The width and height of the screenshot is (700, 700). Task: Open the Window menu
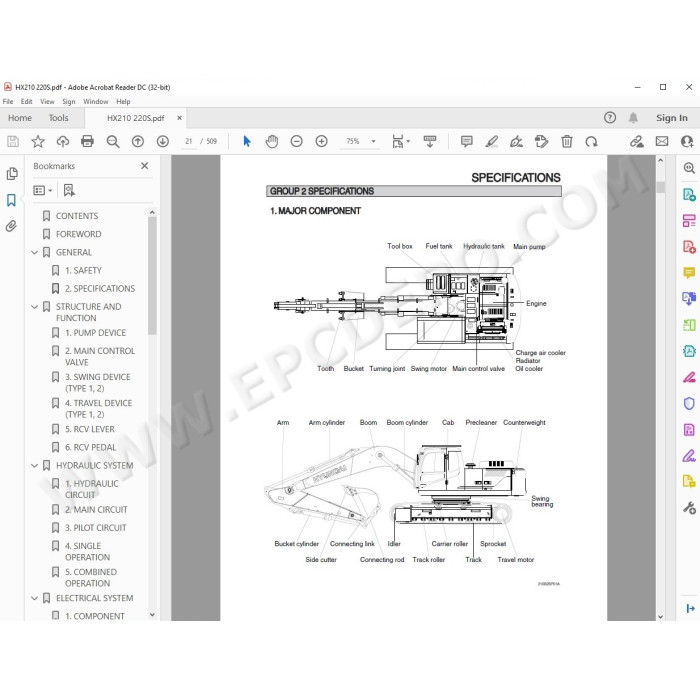click(x=96, y=101)
